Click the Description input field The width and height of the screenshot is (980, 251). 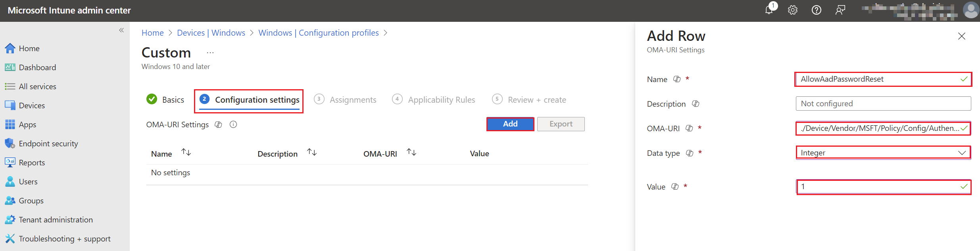click(884, 103)
